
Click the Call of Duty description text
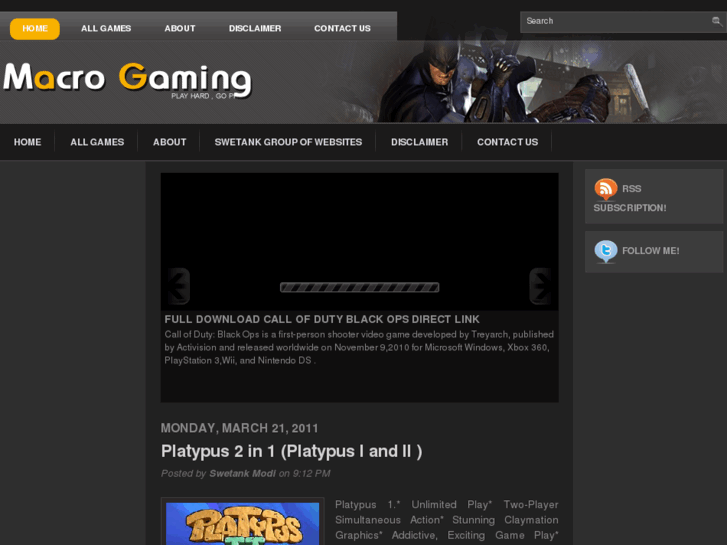click(x=358, y=347)
